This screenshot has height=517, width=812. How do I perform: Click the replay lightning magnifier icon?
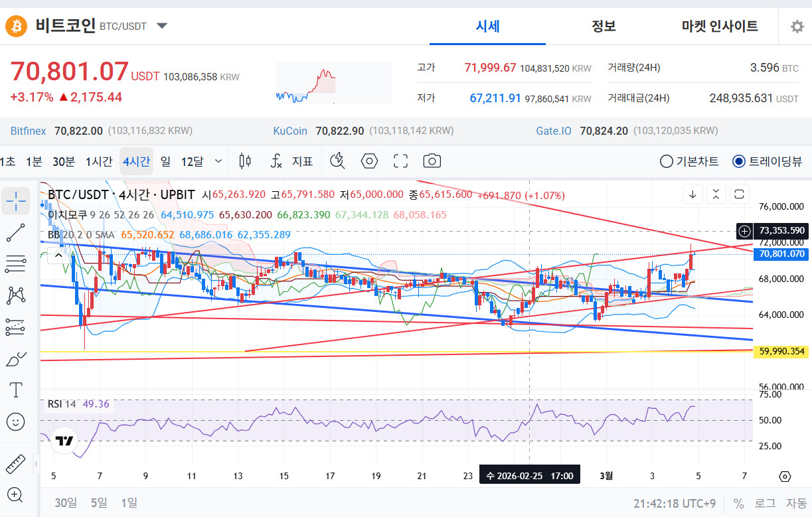[338, 161]
